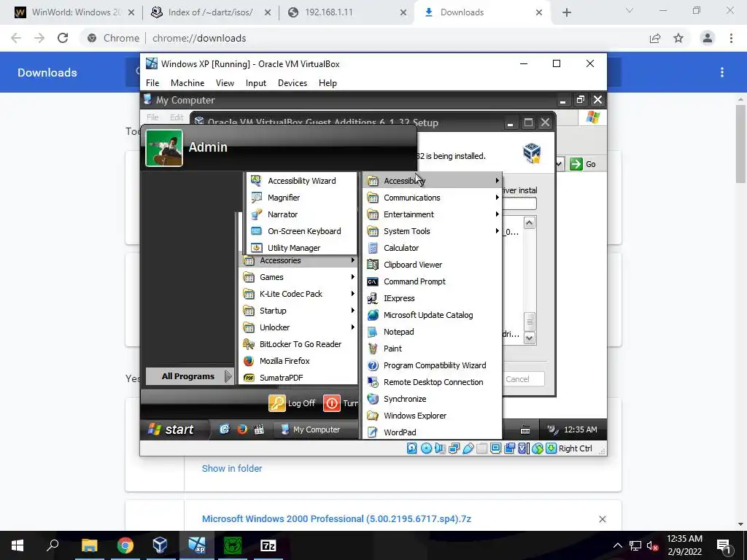This screenshot has height=560, width=747.
Task: Open VirtualBox Input menu
Action: point(256,83)
